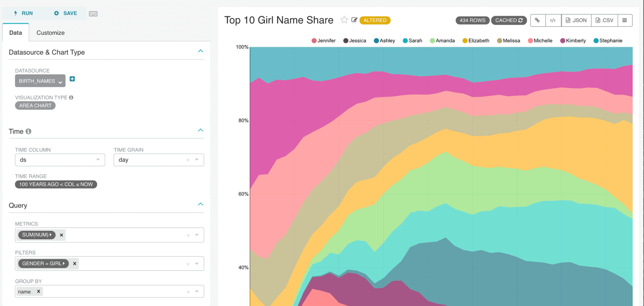
Task: Open BIRTH_NAMES datasource dropdown
Action: 40,81
